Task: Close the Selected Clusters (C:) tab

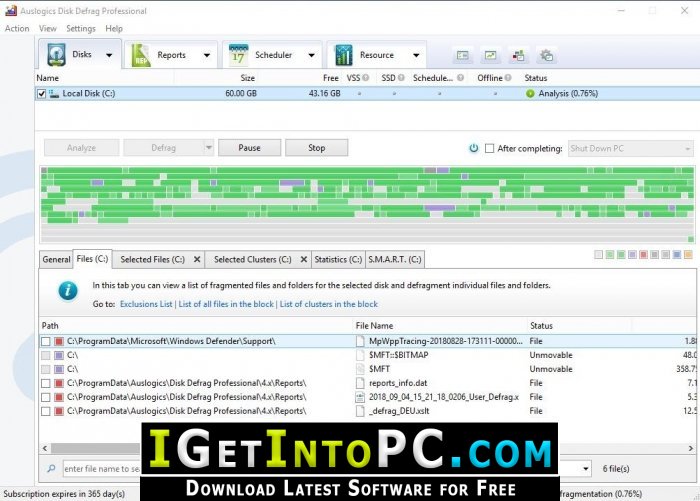Action: pyautogui.click(x=304, y=260)
